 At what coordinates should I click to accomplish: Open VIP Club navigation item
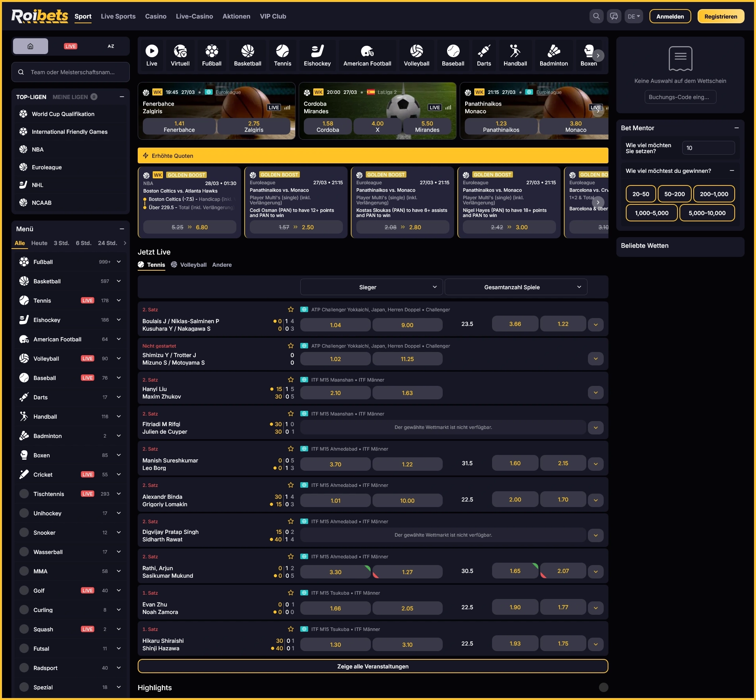[x=273, y=16]
